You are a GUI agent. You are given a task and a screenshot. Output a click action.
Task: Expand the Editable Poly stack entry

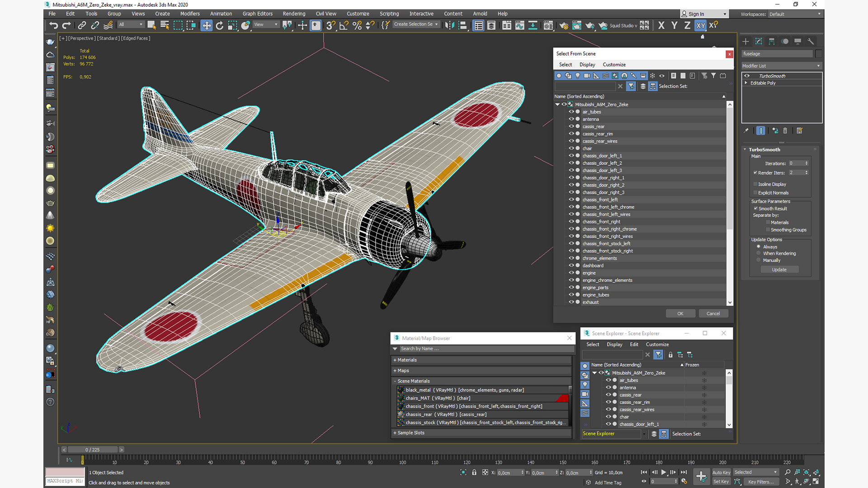746,83
